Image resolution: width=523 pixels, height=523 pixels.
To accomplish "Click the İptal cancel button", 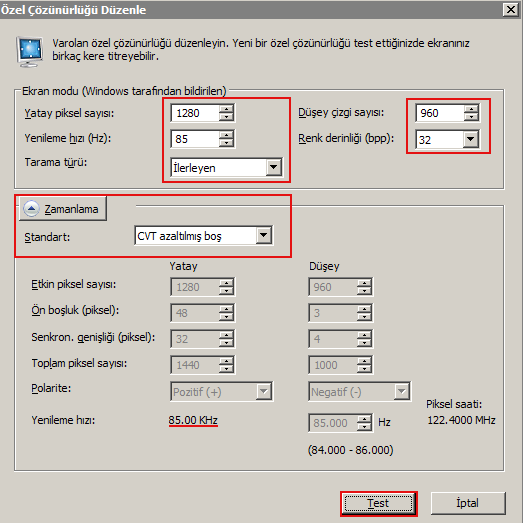I will click(x=468, y=503).
